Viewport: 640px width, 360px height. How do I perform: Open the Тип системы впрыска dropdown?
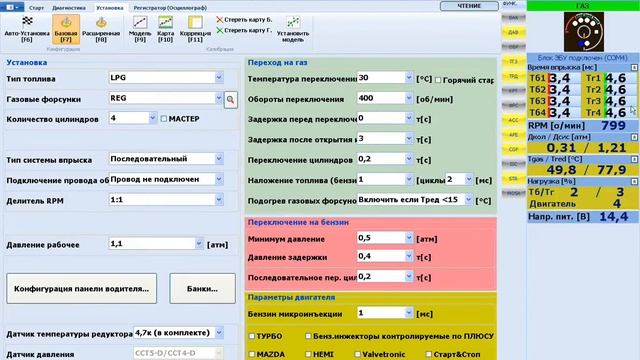(219, 159)
